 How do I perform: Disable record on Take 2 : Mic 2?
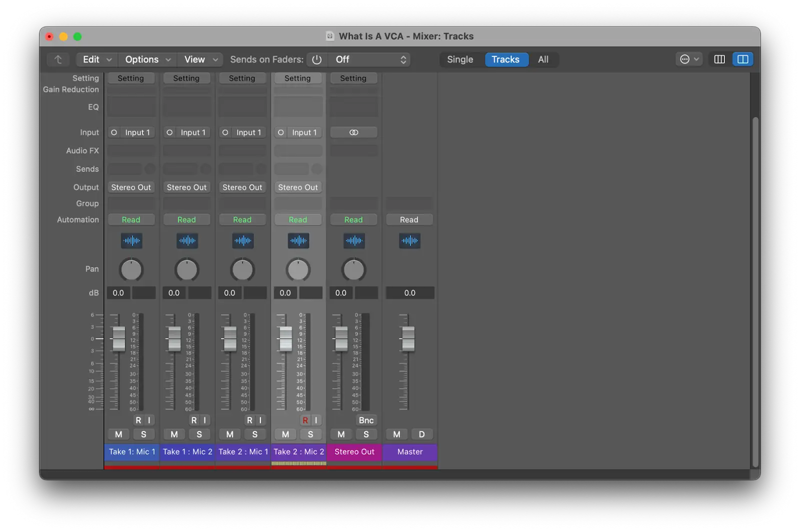pyautogui.click(x=305, y=420)
